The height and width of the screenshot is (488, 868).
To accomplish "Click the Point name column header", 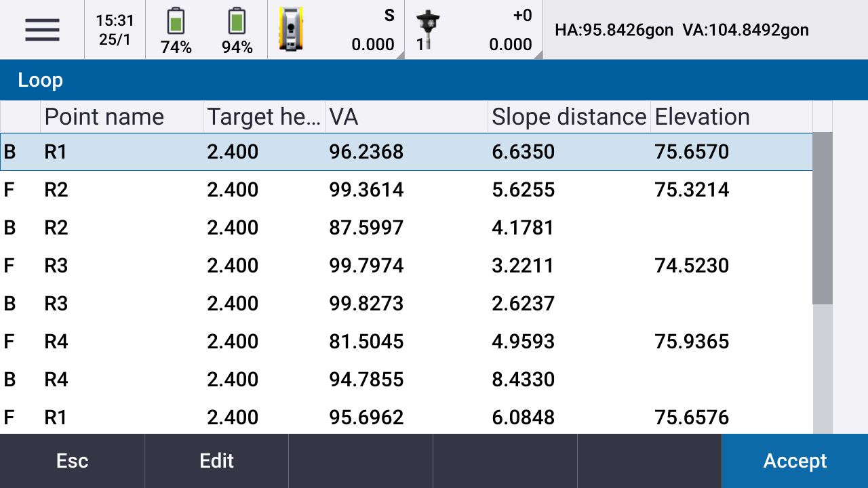I will click(x=122, y=117).
